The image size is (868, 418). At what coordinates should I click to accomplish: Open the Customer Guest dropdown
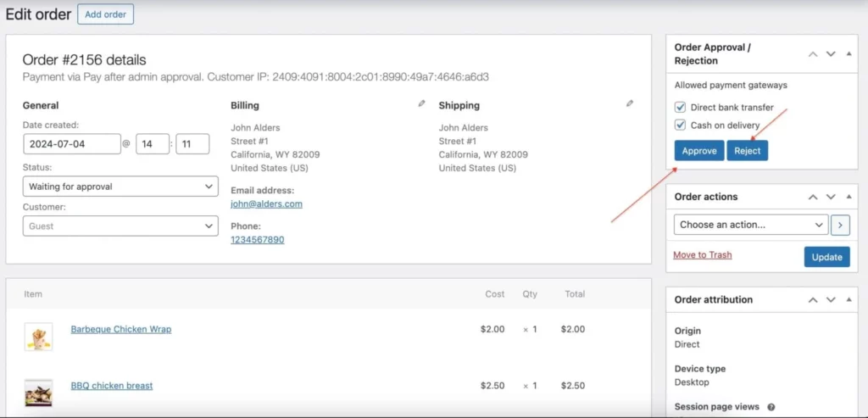(x=120, y=226)
